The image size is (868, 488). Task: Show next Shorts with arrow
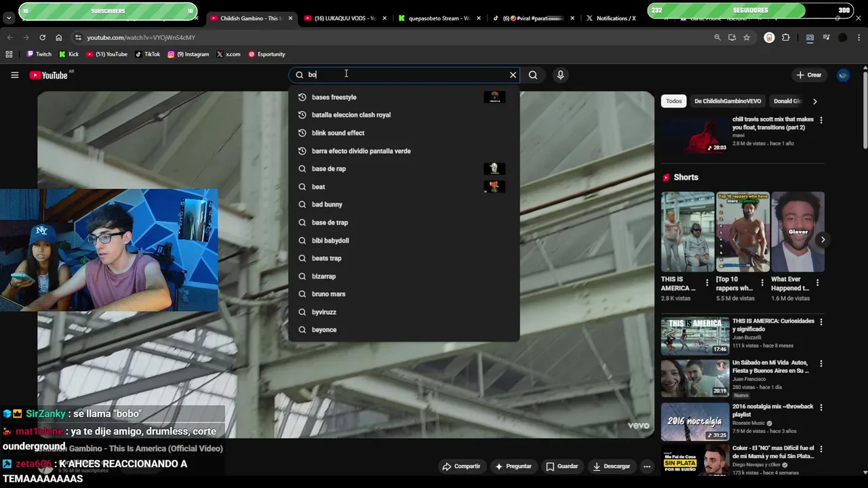coord(823,239)
